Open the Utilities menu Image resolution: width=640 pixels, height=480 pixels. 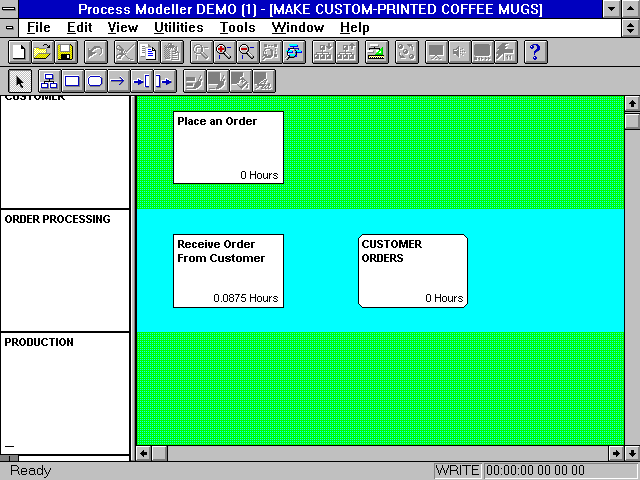[179, 28]
